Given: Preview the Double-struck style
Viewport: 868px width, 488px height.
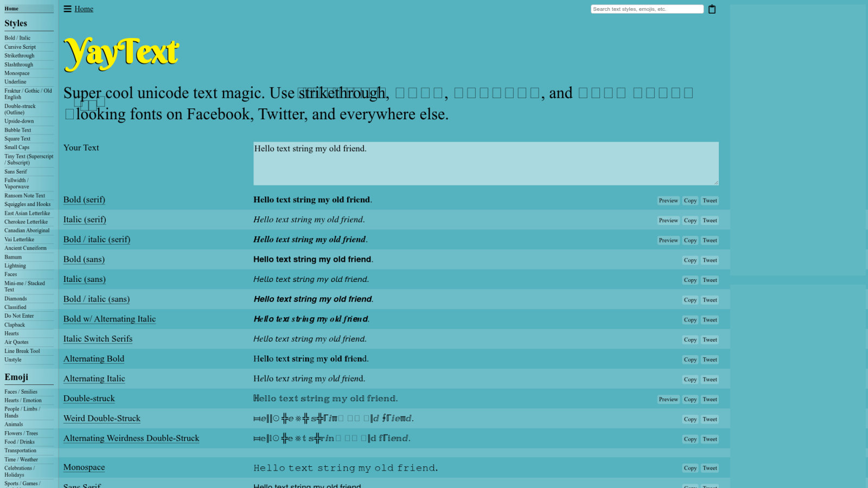Looking at the screenshot, I should (x=668, y=400).
